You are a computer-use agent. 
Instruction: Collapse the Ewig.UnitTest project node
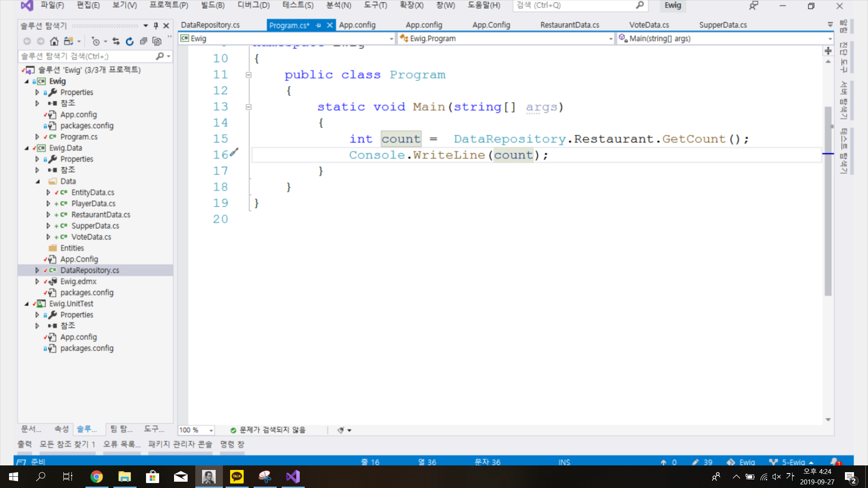(x=27, y=304)
